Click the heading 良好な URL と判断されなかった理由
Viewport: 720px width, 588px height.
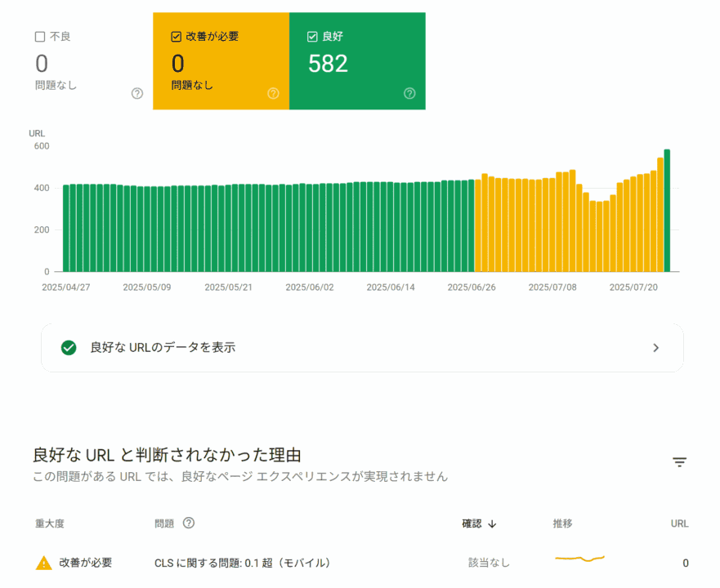click(x=168, y=456)
